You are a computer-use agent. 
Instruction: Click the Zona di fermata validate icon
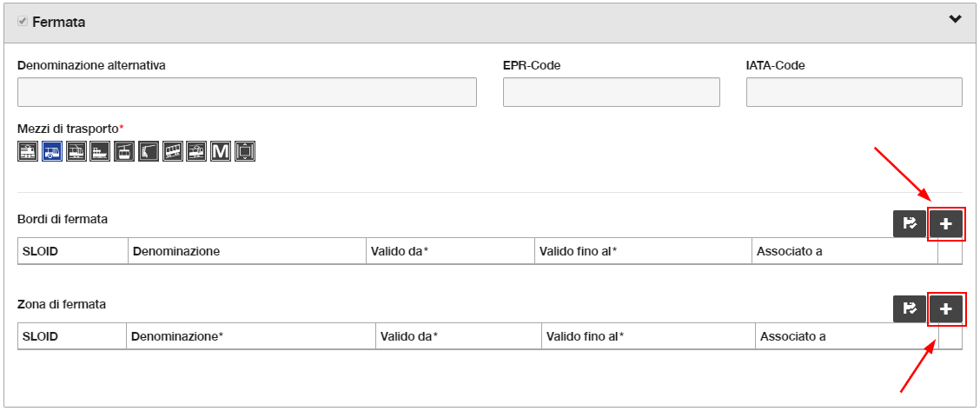(x=910, y=308)
